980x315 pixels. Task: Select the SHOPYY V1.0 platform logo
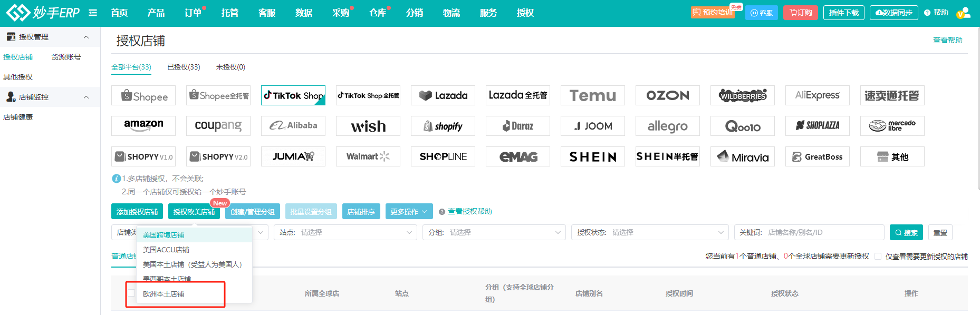pyautogui.click(x=143, y=156)
